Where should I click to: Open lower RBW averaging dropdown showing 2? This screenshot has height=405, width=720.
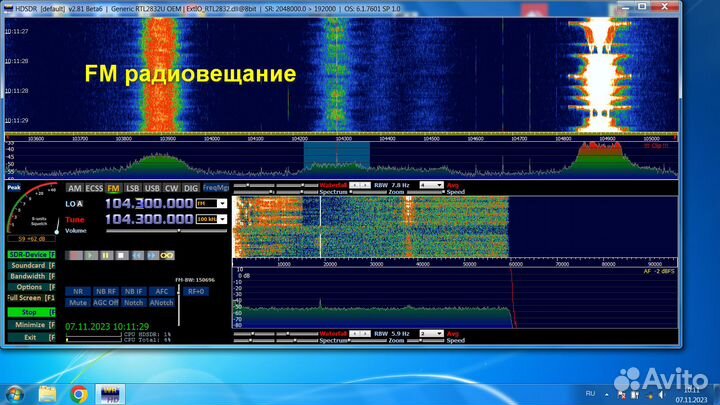431,334
